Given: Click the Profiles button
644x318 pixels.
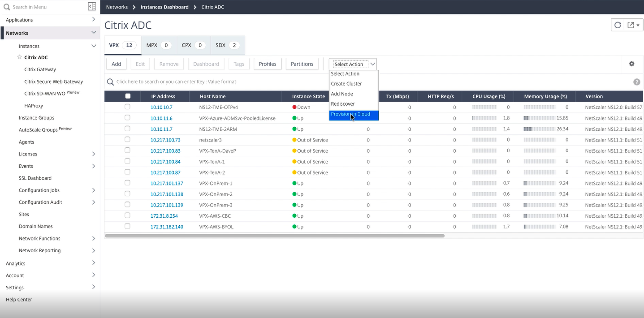Looking at the screenshot, I should (268, 64).
